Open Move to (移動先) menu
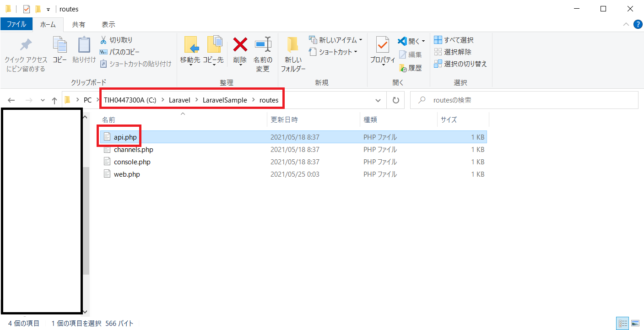Screen dimensions: 644x330 pyautogui.click(x=190, y=51)
